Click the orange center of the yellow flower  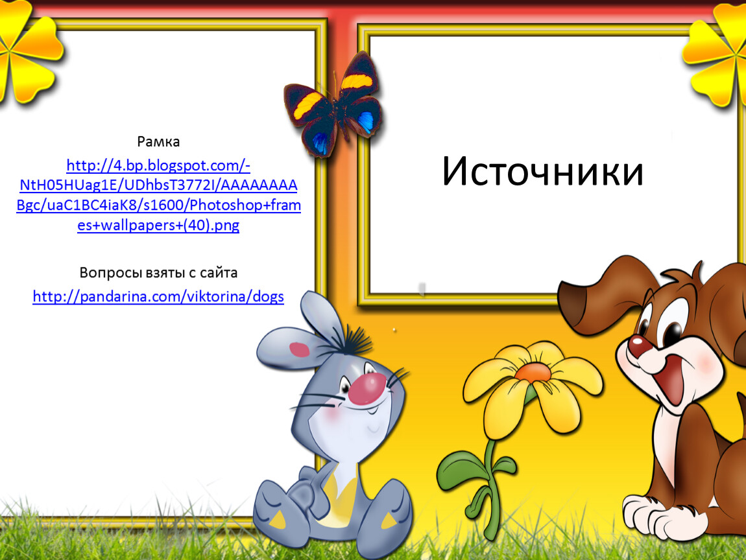(533, 372)
